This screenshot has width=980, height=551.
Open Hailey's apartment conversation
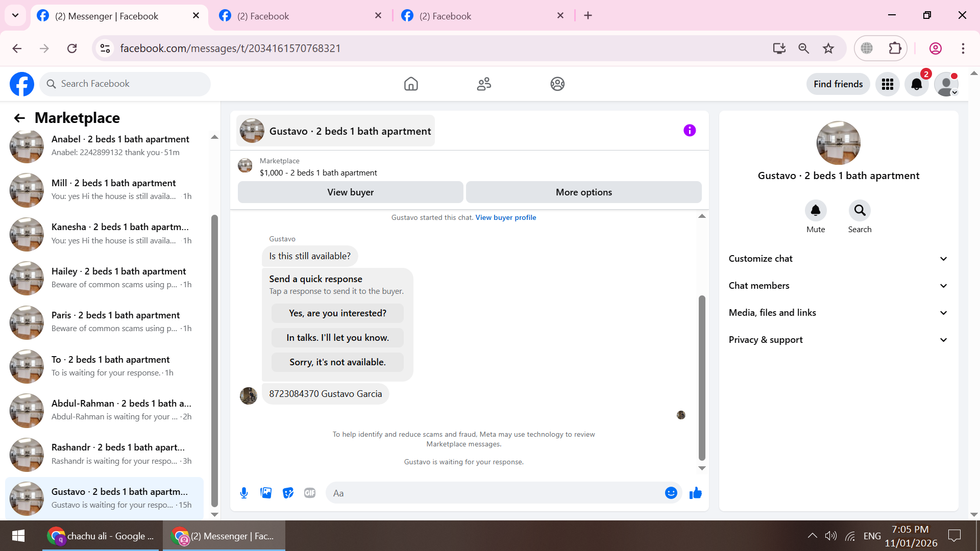click(x=104, y=278)
